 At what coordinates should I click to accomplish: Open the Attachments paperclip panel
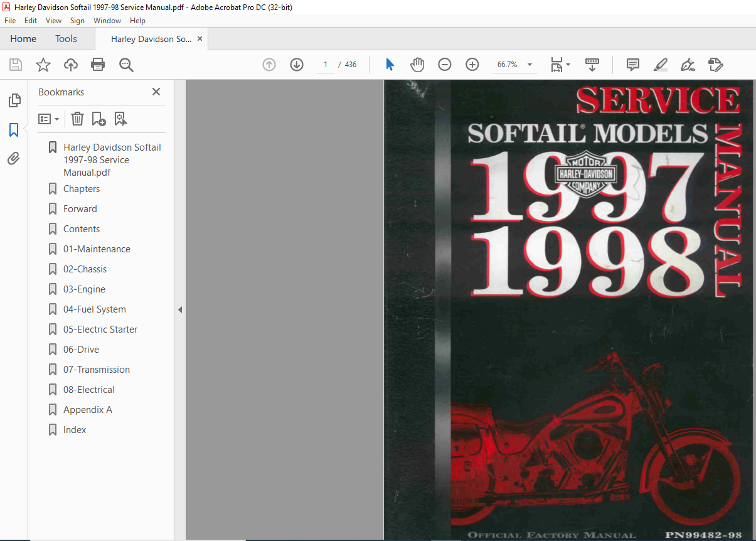coord(14,159)
